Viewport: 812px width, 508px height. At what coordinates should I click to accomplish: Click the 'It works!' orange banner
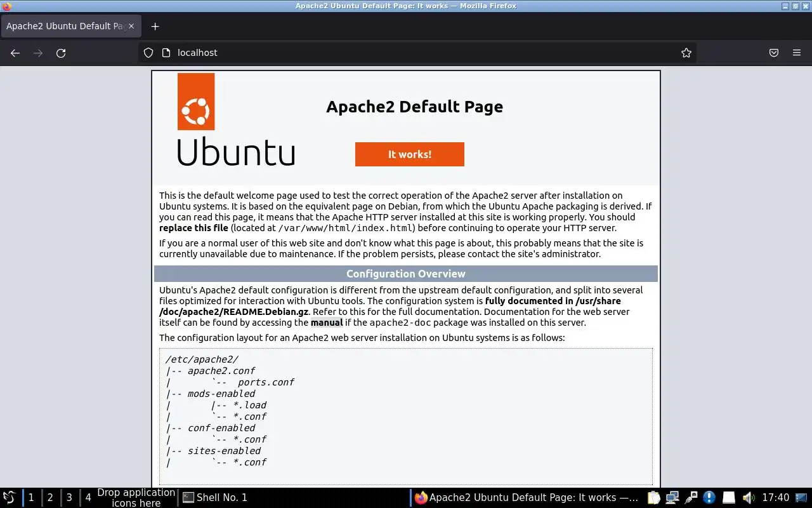pyautogui.click(x=410, y=154)
